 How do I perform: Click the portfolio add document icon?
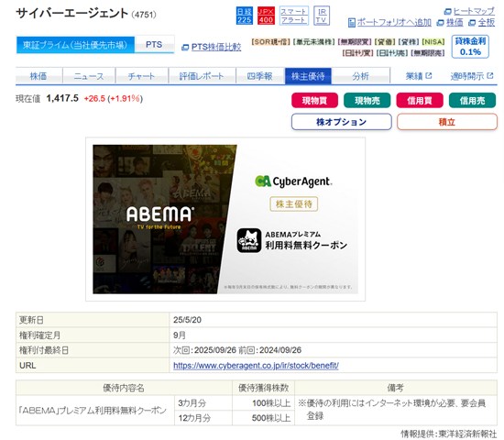[x=352, y=23]
